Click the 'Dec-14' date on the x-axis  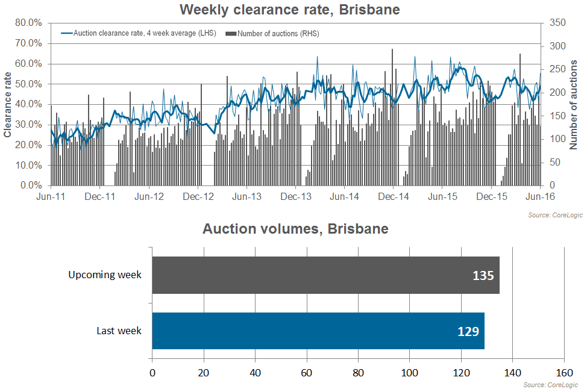click(394, 197)
